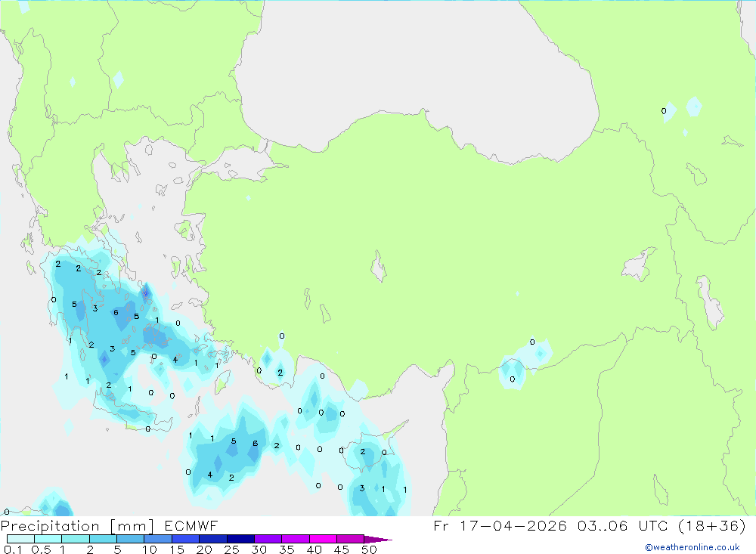Pick the 40–45 mm legend color swatch

point(323,539)
